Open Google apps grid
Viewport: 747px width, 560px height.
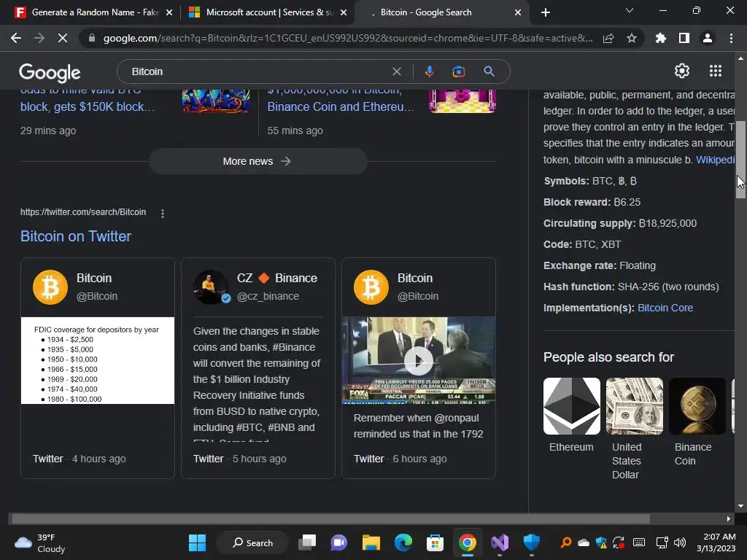716,71
